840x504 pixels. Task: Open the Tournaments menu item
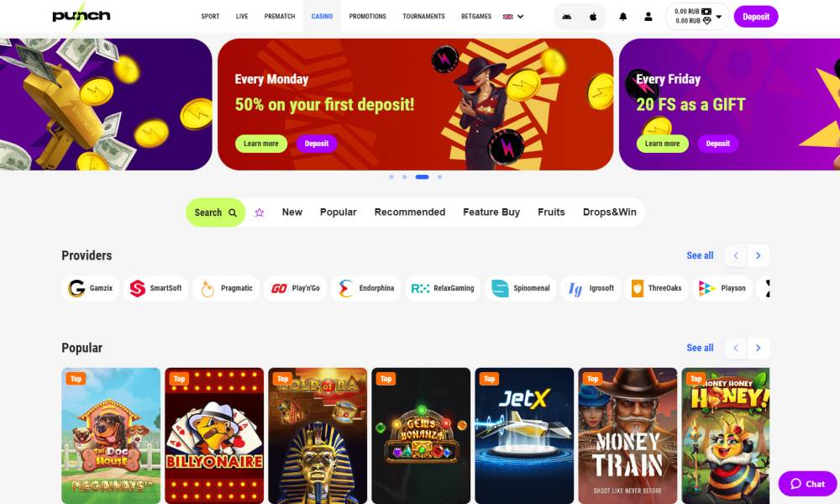tap(423, 17)
